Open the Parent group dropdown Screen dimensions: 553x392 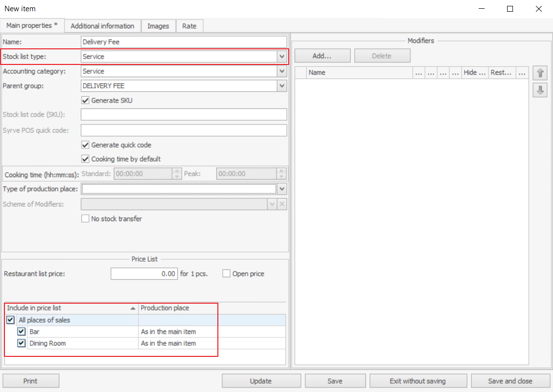[282, 86]
